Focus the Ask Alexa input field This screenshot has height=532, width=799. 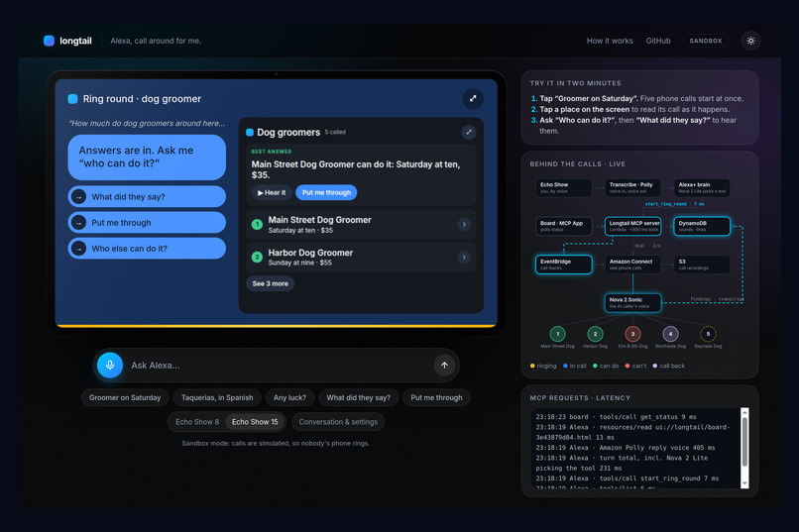tap(278, 365)
